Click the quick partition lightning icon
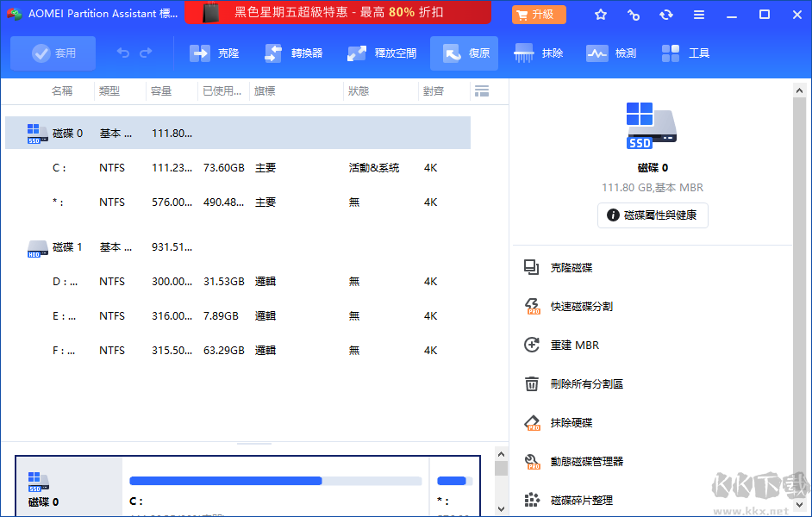The width and height of the screenshot is (812, 517). 532,307
